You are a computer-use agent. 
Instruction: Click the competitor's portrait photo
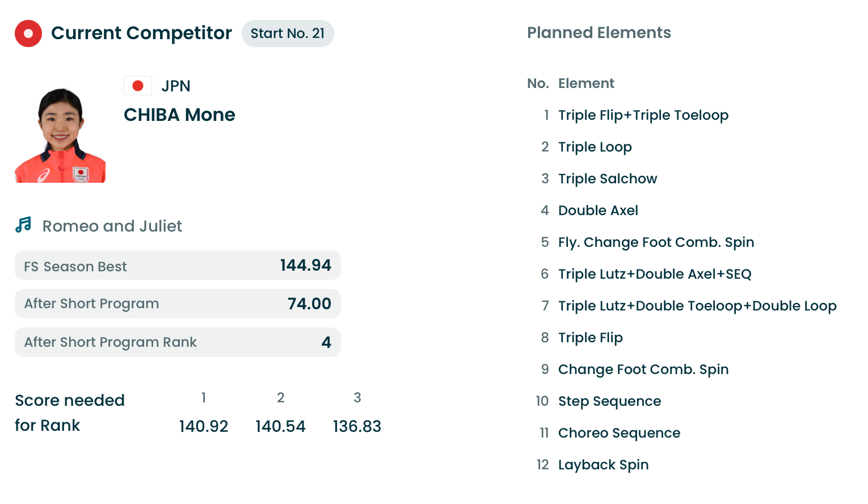click(60, 135)
